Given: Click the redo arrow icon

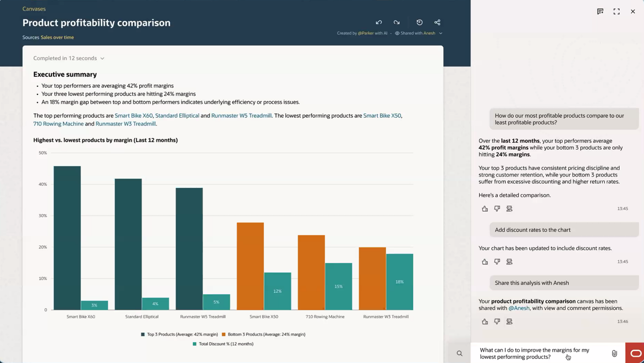Looking at the screenshot, I should (397, 22).
